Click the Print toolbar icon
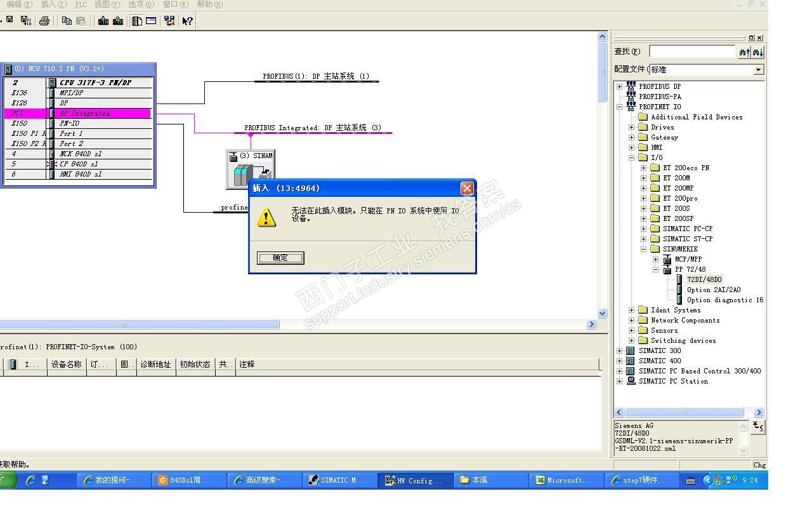812x508 pixels. (44, 20)
